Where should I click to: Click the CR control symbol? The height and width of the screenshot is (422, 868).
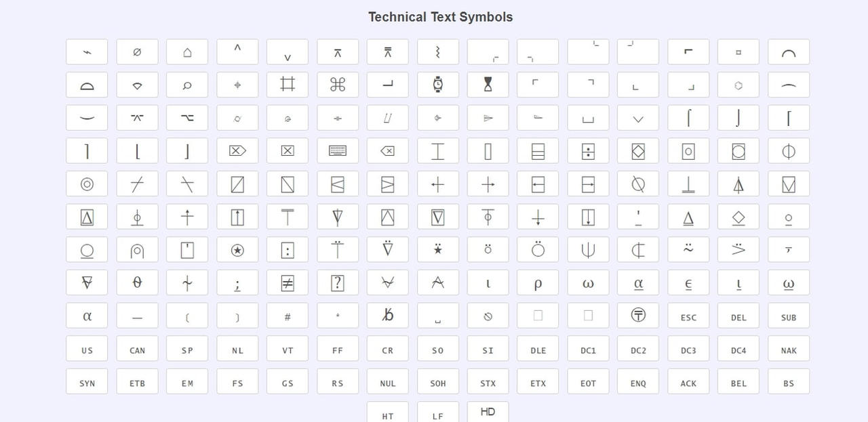[388, 349]
